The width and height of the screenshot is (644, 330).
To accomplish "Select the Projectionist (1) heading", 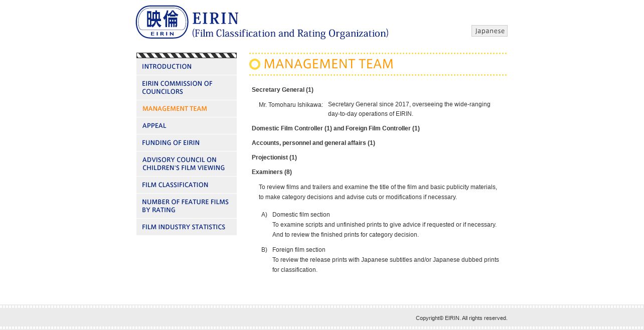I will click(x=274, y=157).
